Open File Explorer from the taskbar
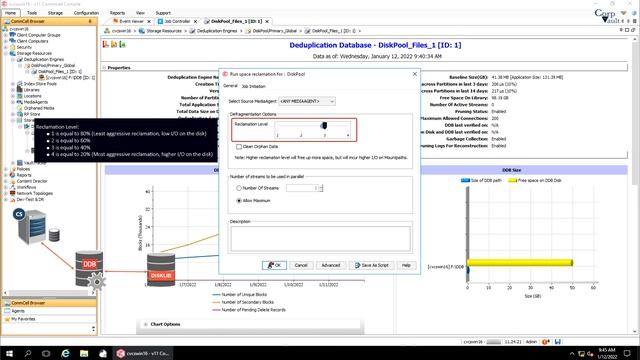Image resolution: width=640 pixels, height=360 pixels. tap(84, 353)
